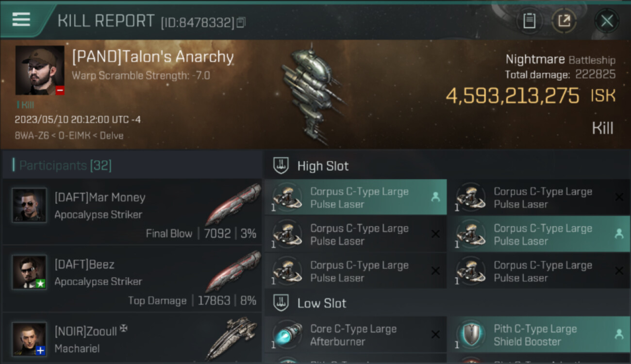Click the Participants [32] header
The width and height of the screenshot is (631, 364).
coord(66,165)
